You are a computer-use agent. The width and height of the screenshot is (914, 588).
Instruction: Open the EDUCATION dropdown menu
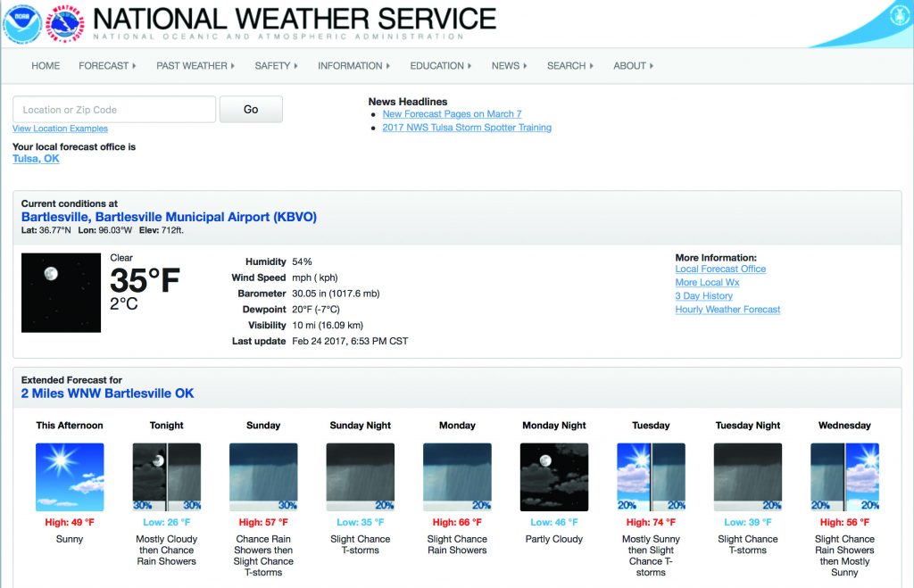tap(440, 66)
